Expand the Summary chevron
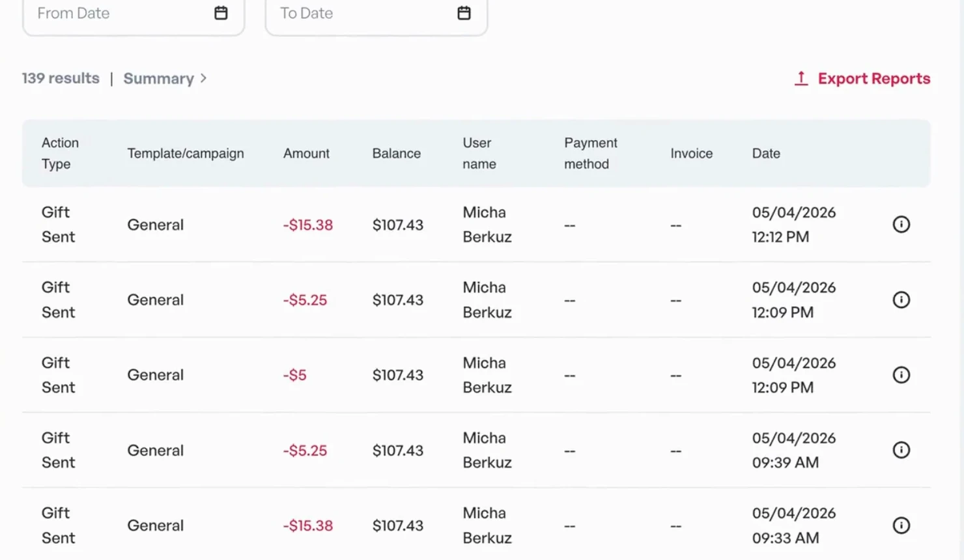The height and width of the screenshot is (560, 964). pos(203,78)
